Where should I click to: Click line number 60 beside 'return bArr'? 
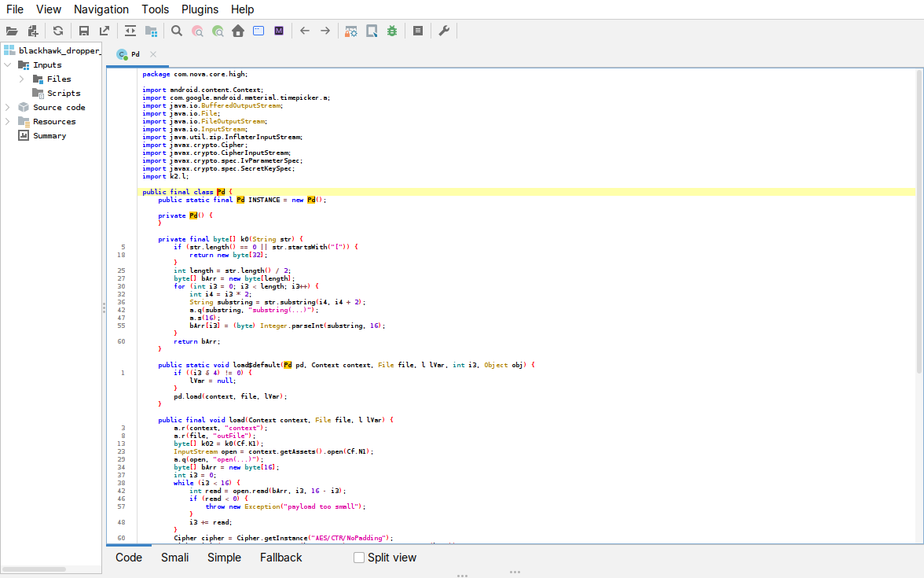coord(121,341)
